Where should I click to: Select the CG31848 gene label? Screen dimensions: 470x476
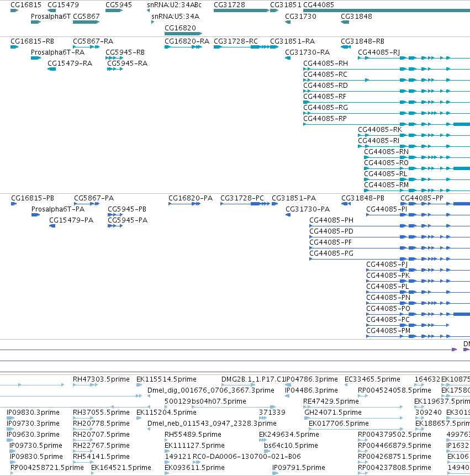coord(356,17)
